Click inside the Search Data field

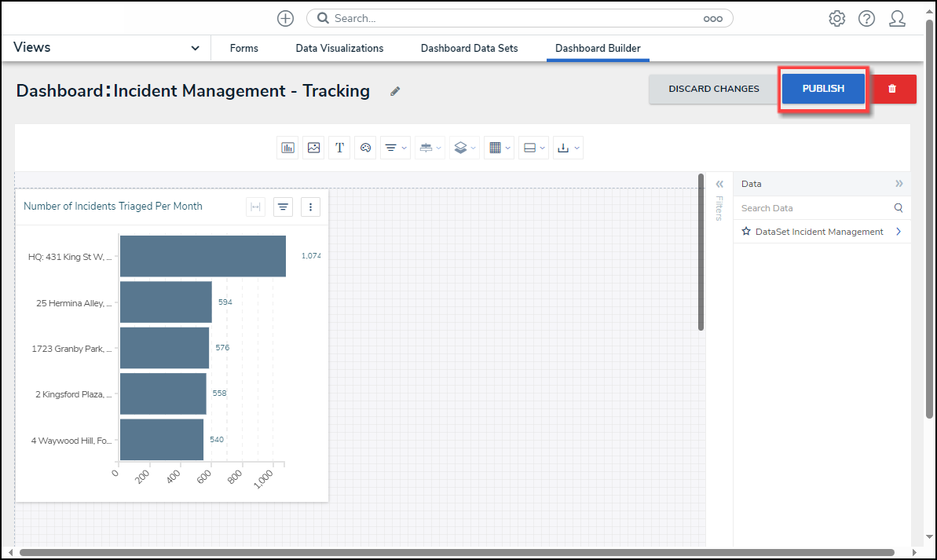tap(813, 208)
